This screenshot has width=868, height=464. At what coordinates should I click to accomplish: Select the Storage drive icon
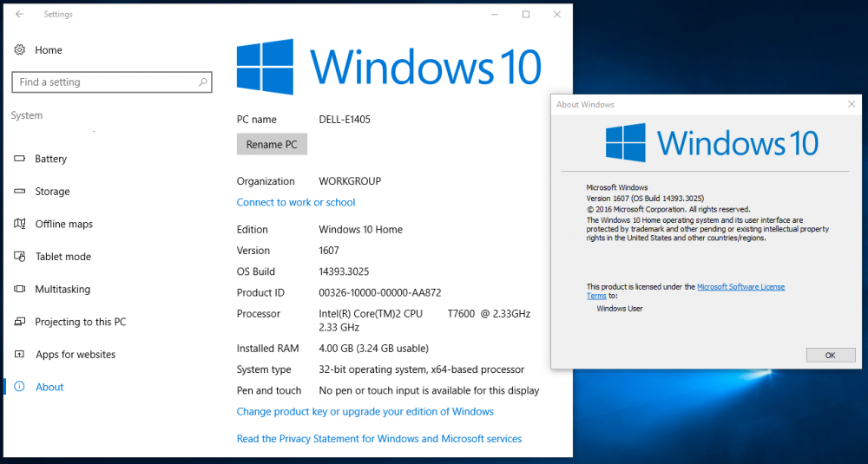(x=19, y=192)
